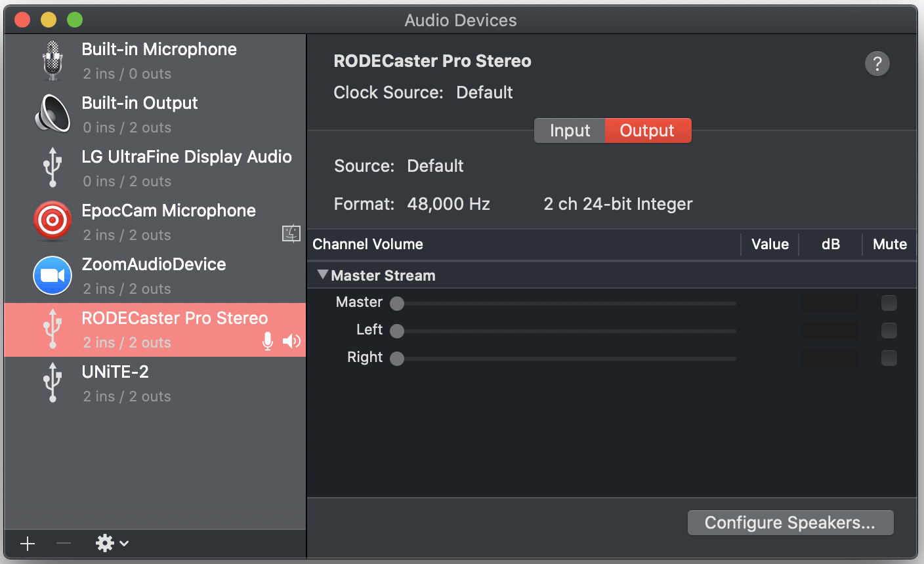Click the minus remove device button
This screenshot has height=564, width=924.
64,543
